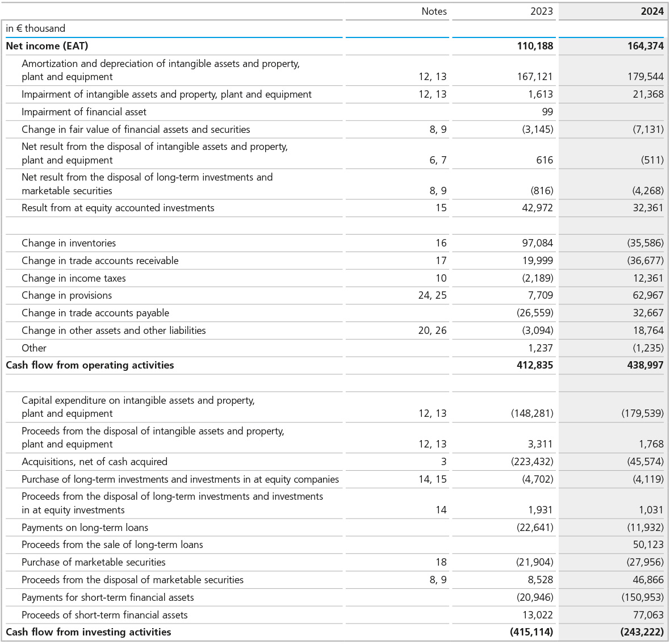
Task: Select 'Change in trade accounts receivable' text
Action: click(x=100, y=261)
